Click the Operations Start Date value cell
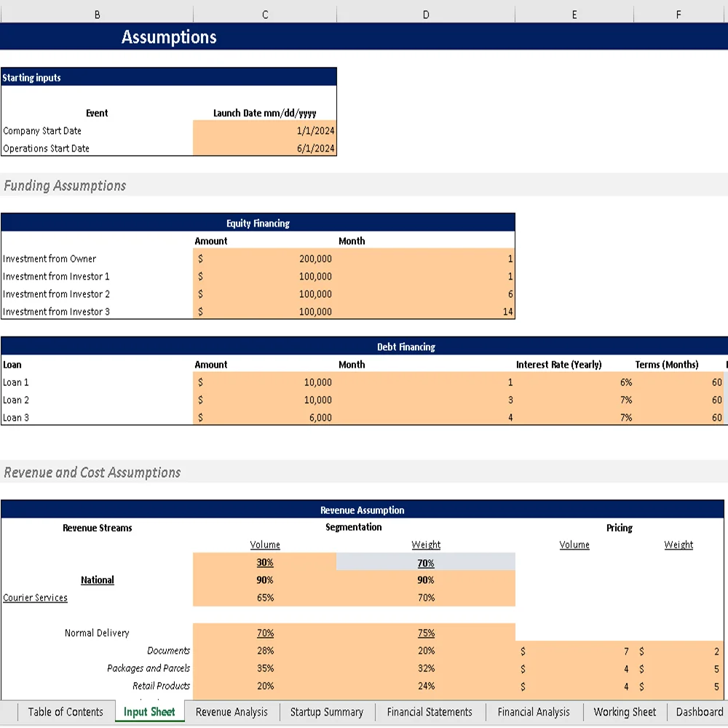Screen dimensions: 728x728 coord(264,149)
